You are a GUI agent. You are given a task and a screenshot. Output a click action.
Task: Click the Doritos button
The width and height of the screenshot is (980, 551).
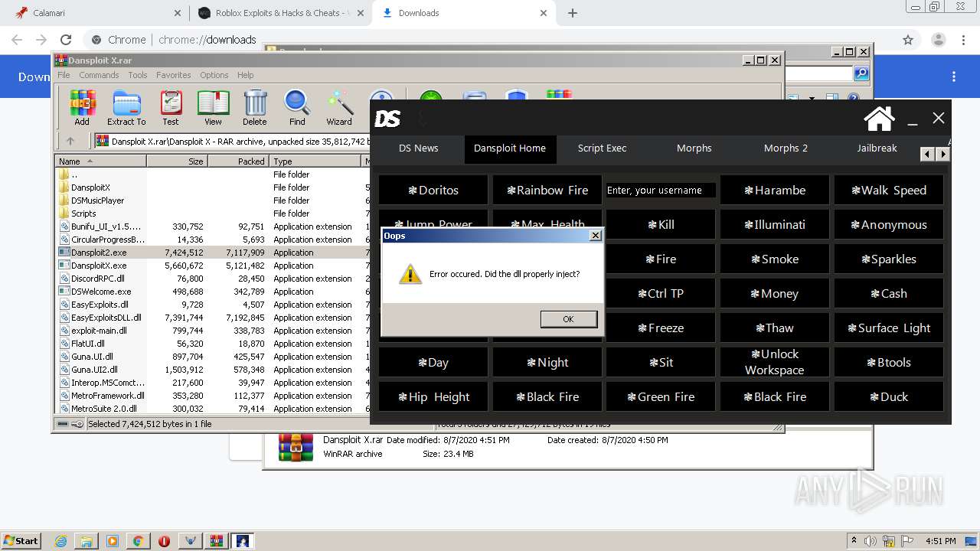(433, 190)
